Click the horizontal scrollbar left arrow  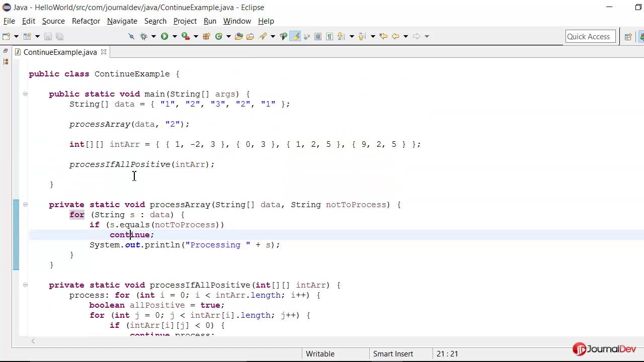[33, 341]
